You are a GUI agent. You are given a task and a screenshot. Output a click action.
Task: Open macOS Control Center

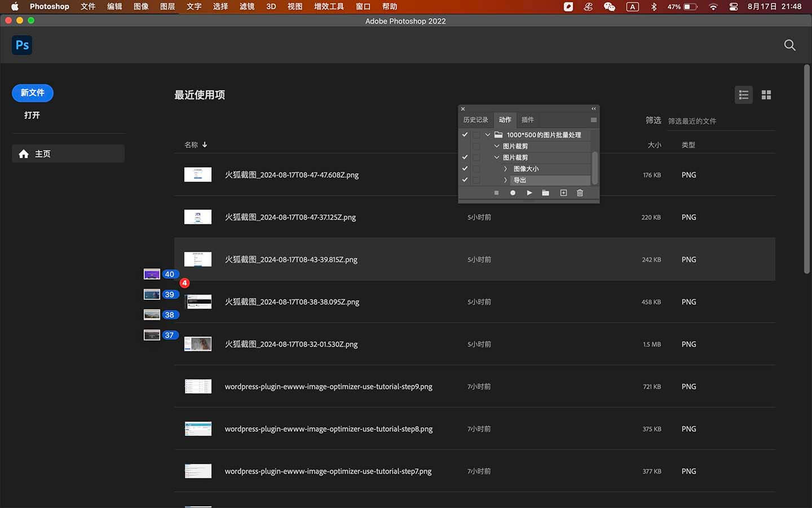tap(734, 6)
